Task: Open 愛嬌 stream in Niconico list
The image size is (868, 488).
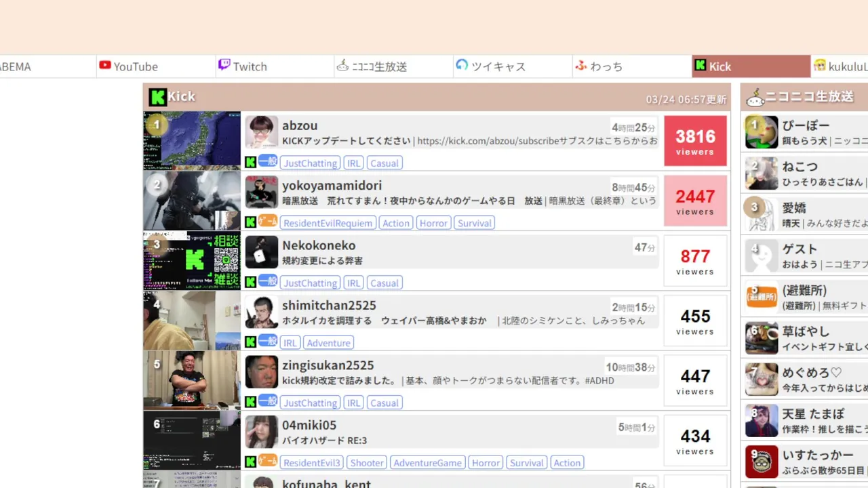Action: pyautogui.click(x=805, y=214)
